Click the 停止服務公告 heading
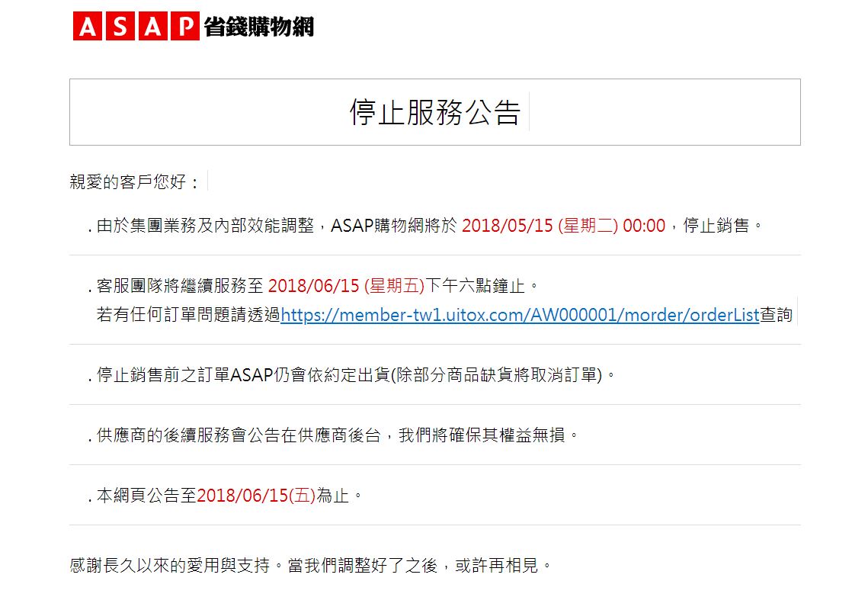The image size is (868, 597). (435, 112)
